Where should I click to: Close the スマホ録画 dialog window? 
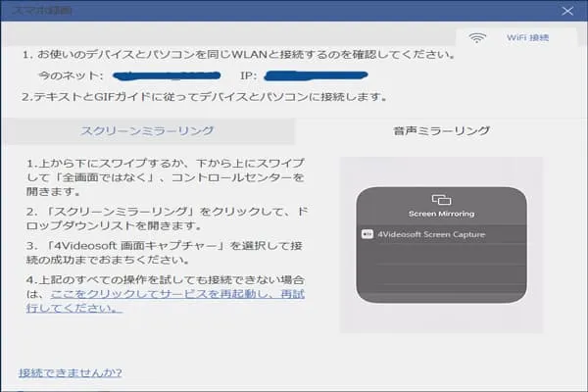tap(567, 12)
